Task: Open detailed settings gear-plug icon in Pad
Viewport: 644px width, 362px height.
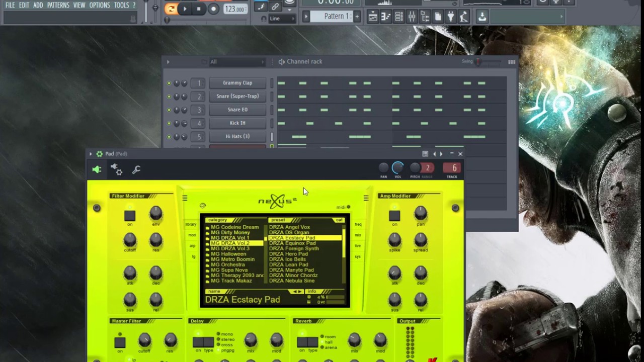Action: click(x=116, y=170)
